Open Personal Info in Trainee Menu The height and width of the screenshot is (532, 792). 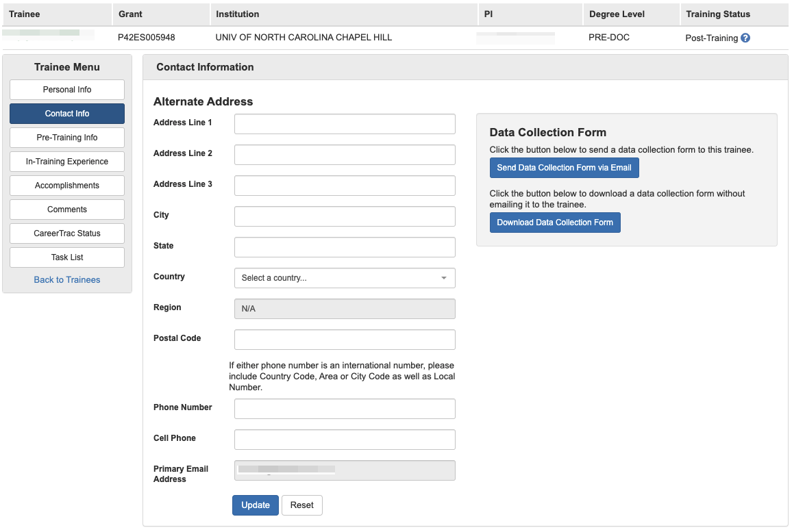click(x=67, y=90)
